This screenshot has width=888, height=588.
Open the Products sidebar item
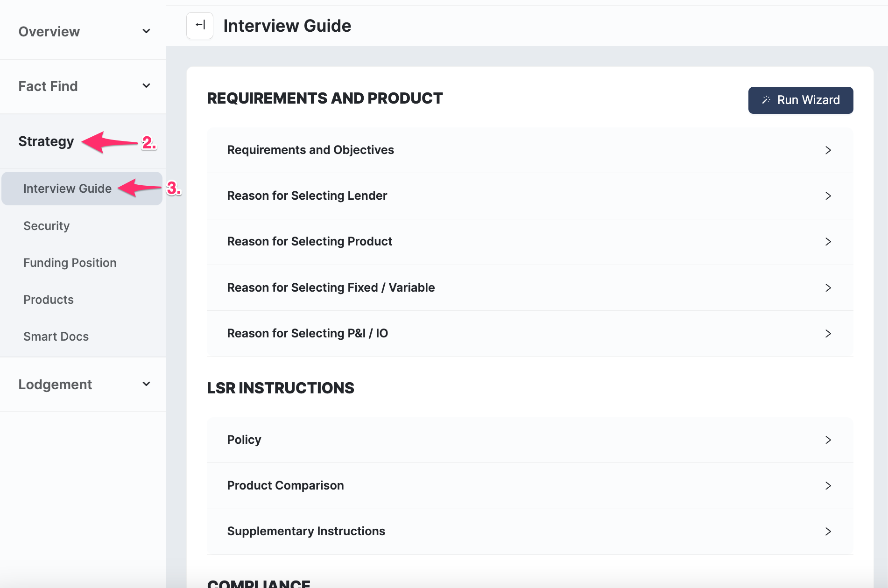click(49, 300)
